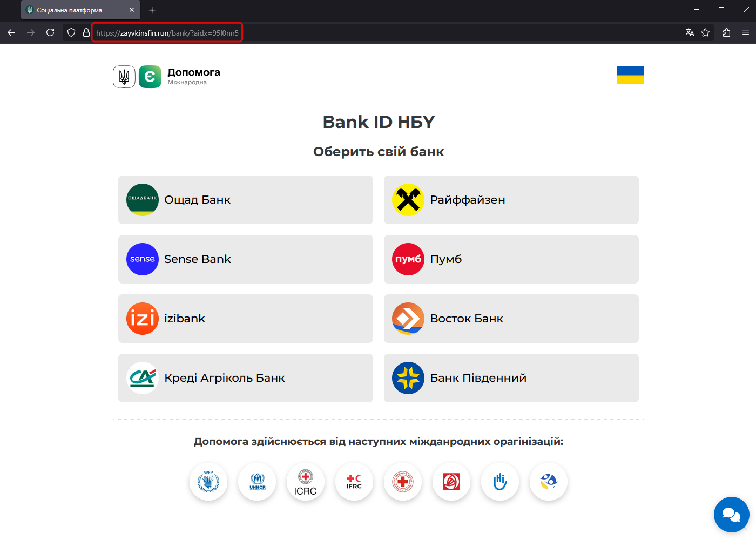The width and height of the screenshot is (756, 540).
Task: Click the red square rose logo
Action: [x=451, y=482]
